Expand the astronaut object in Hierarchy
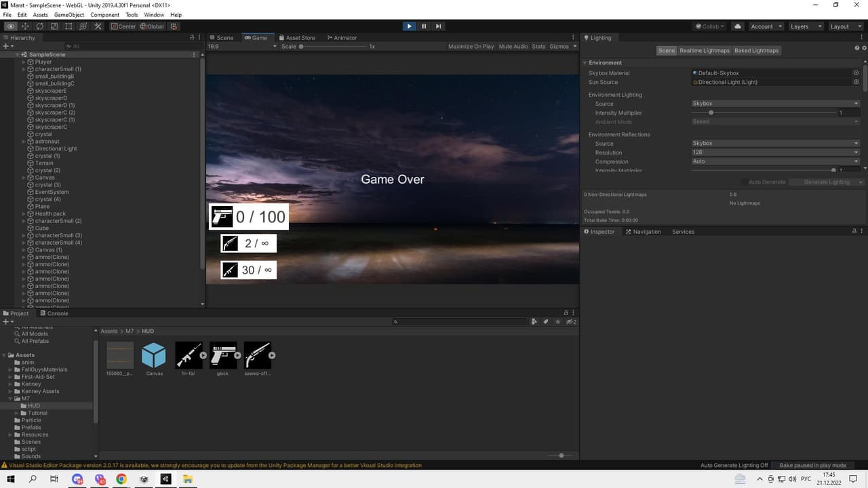Viewport: 868px width, 488px height. 24,142
